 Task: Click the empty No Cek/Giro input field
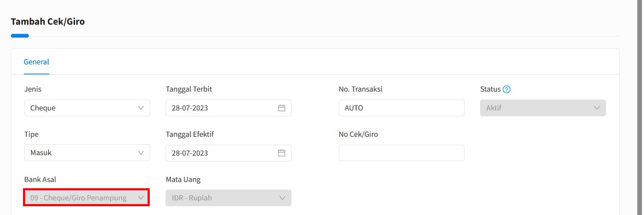tap(401, 153)
